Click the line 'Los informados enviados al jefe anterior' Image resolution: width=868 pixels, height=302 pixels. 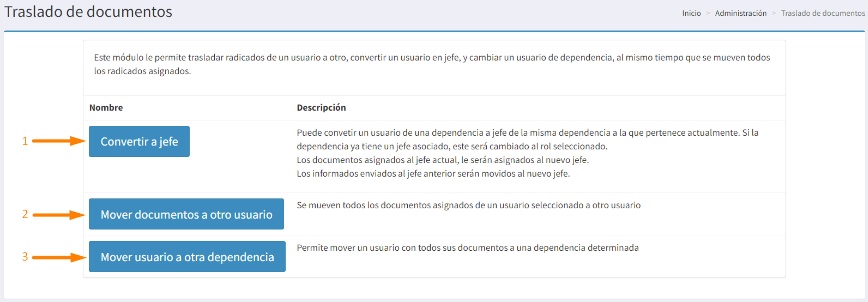(x=433, y=174)
